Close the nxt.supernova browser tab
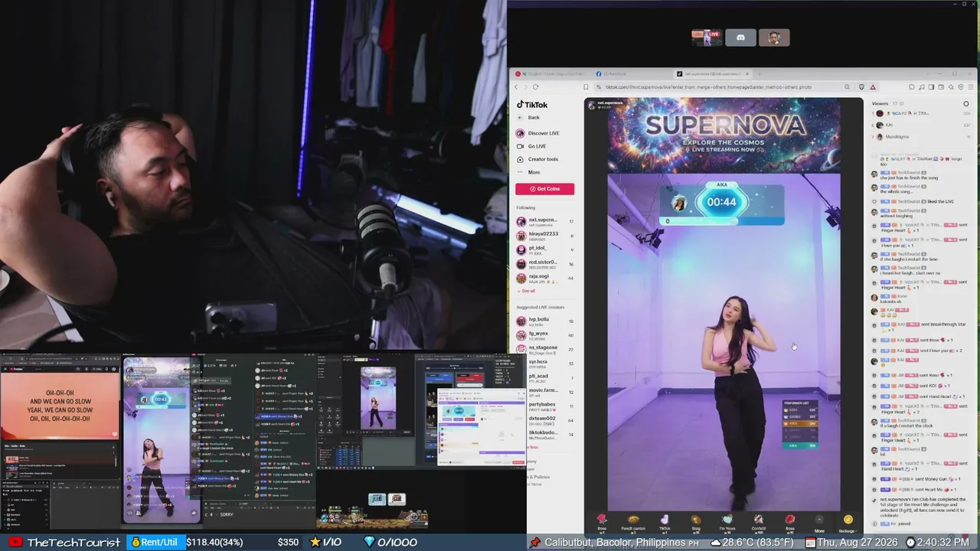This screenshot has width=980, height=551. pyautogui.click(x=747, y=73)
